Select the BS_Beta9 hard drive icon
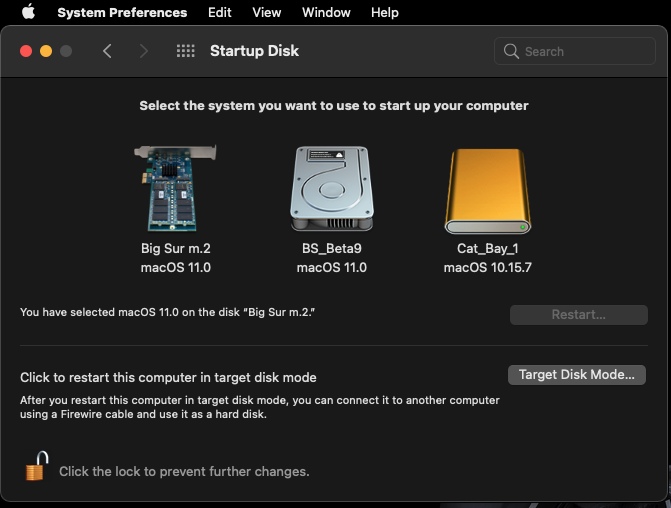The image size is (671, 508). (x=331, y=190)
